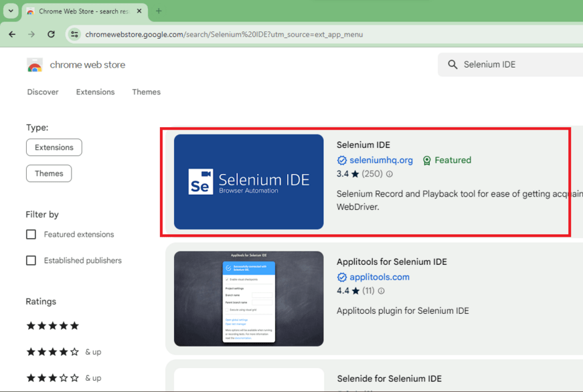Open site information icon in address bar
The width and height of the screenshot is (583, 392).
coord(74,34)
